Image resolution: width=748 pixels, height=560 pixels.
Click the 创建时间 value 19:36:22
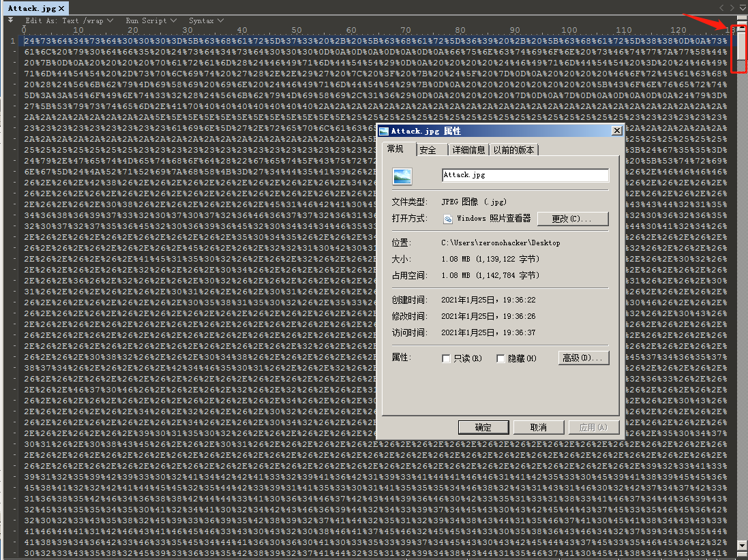[x=488, y=300]
